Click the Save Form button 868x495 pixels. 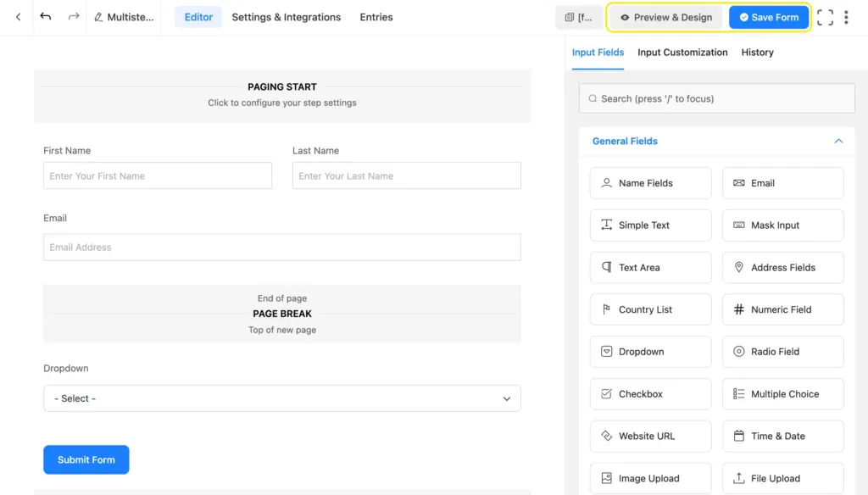[x=769, y=17]
